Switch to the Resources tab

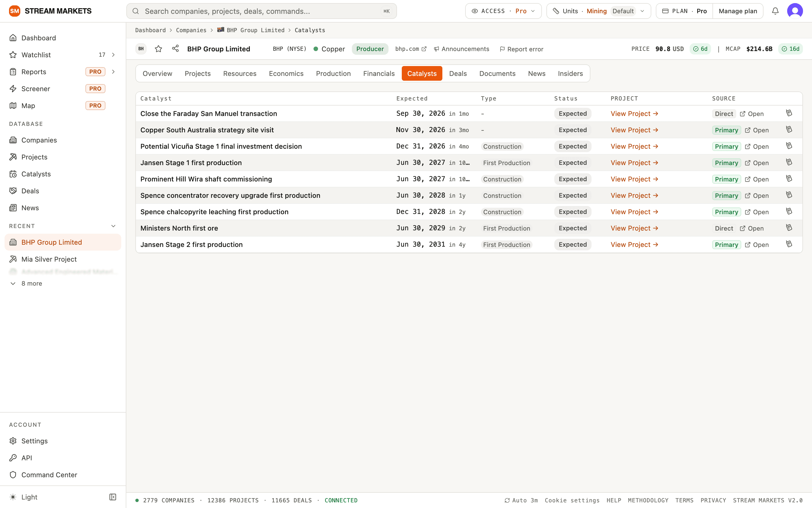pyautogui.click(x=240, y=74)
